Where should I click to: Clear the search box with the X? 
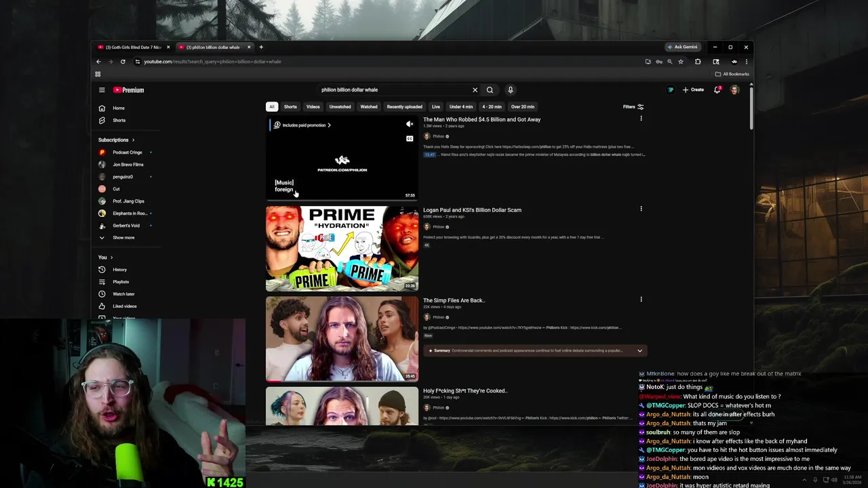click(475, 89)
